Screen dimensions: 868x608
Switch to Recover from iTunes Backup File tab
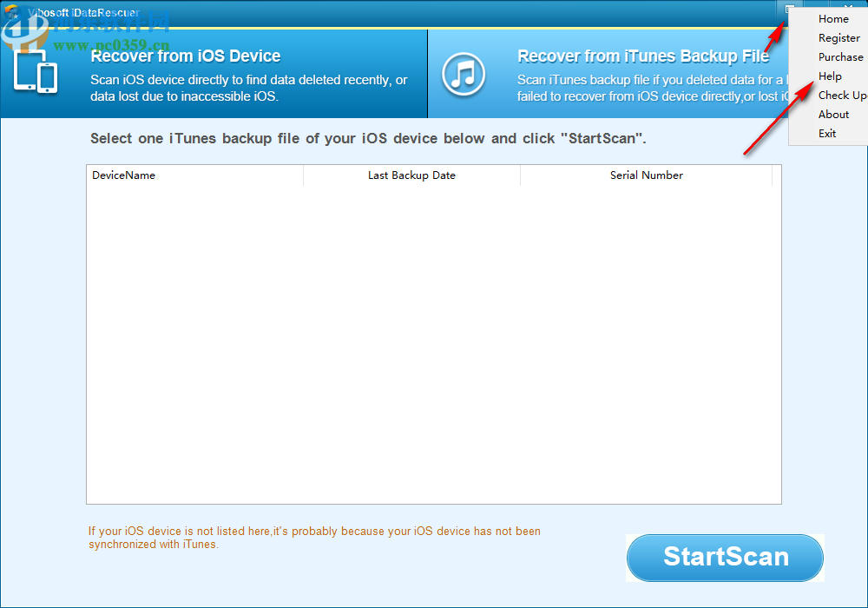point(608,74)
